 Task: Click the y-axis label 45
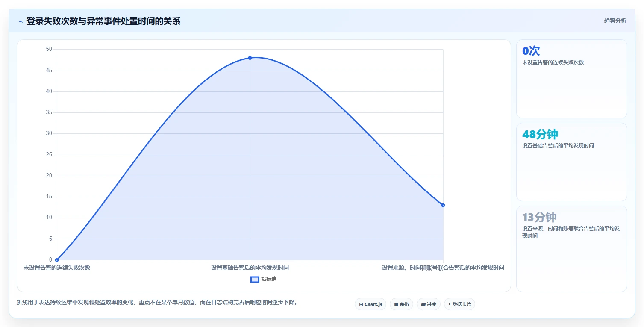pyautogui.click(x=49, y=70)
